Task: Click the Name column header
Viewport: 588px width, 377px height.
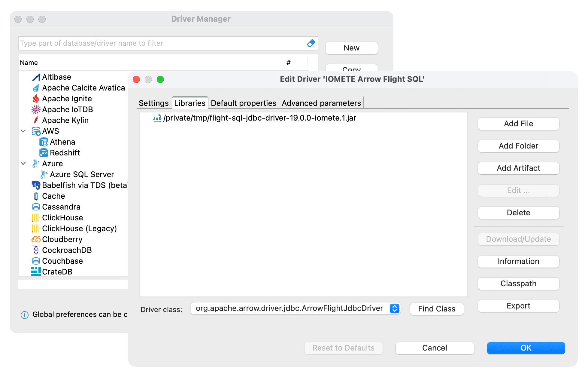Action: [x=29, y=63]
